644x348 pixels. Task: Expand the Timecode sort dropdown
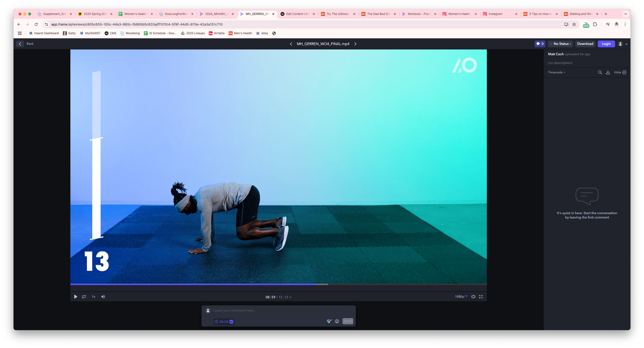(557, 72)
